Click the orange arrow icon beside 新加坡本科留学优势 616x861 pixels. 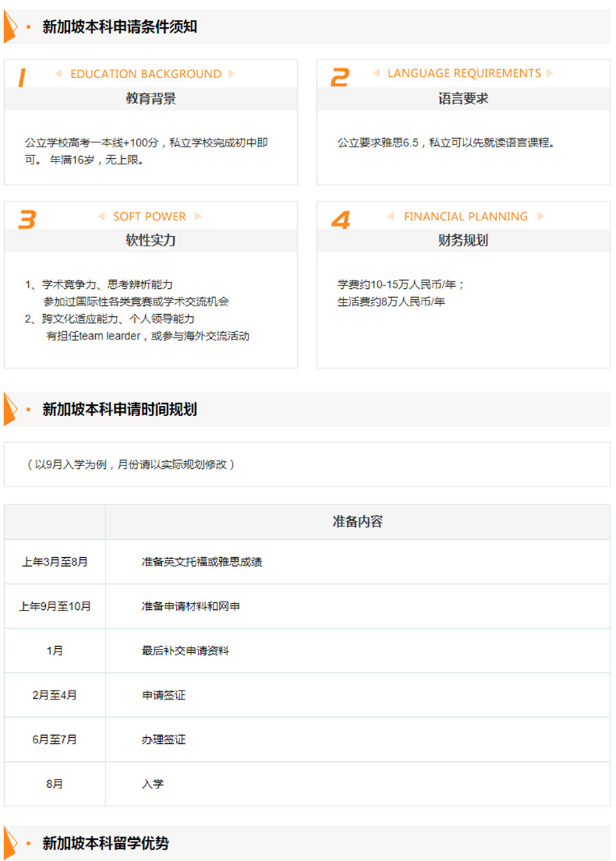[x=10, y=843]
